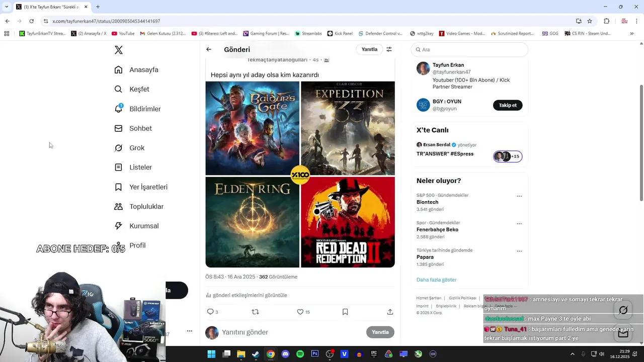Show hidden system tray icons
Viewport: 644px width, 362px height.
click(x=572, y=354)
